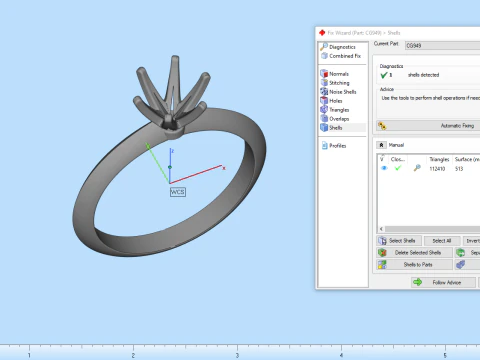Click the ring model's prong setting
480x360 pixels.
point(172,97)
